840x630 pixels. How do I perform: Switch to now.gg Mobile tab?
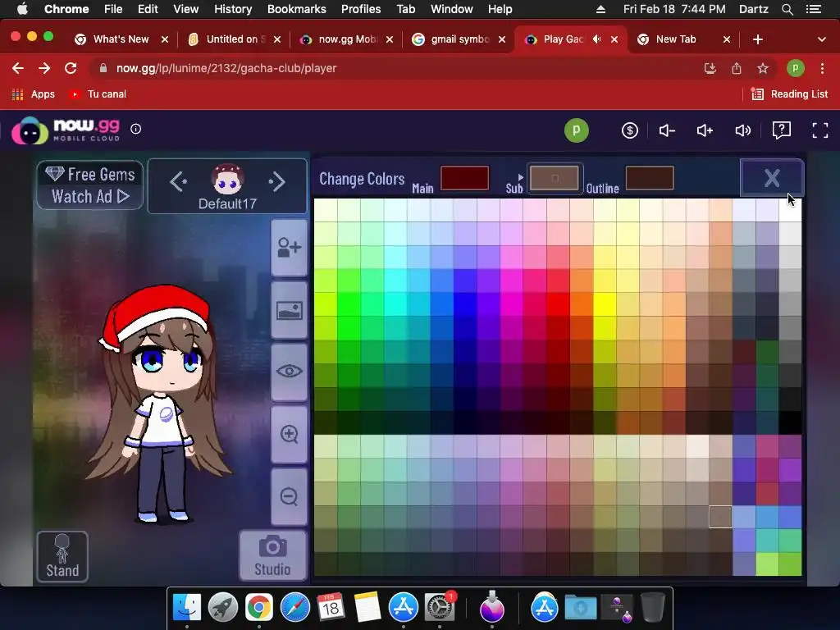(348, 39)
